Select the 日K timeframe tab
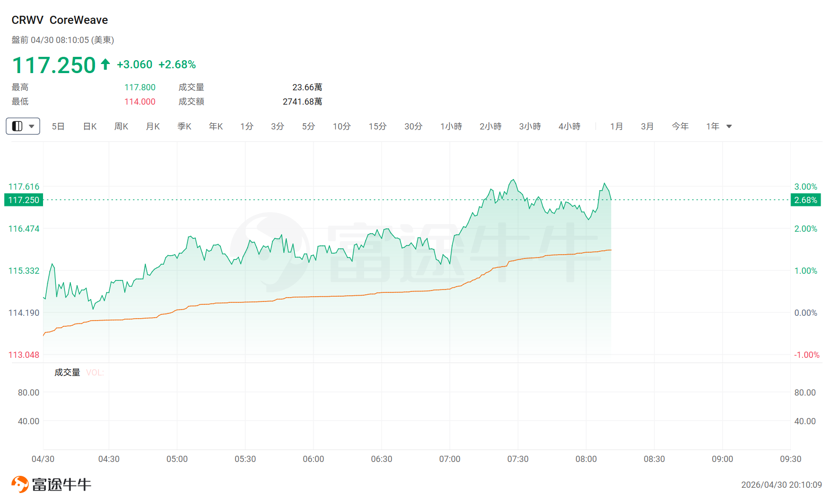 (90, 126)
